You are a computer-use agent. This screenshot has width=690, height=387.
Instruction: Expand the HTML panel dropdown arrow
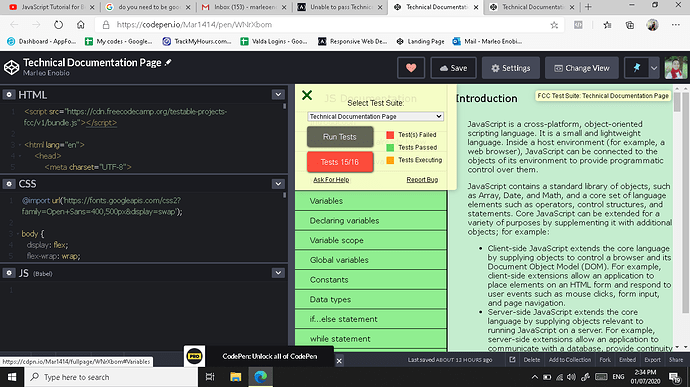click(278, 94)
